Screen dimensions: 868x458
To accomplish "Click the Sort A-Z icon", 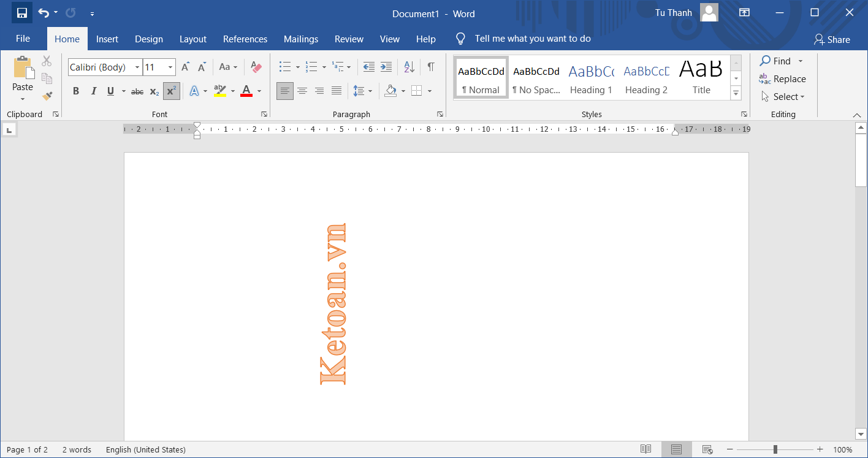I will pyautogui.click(x=409, y=67).
